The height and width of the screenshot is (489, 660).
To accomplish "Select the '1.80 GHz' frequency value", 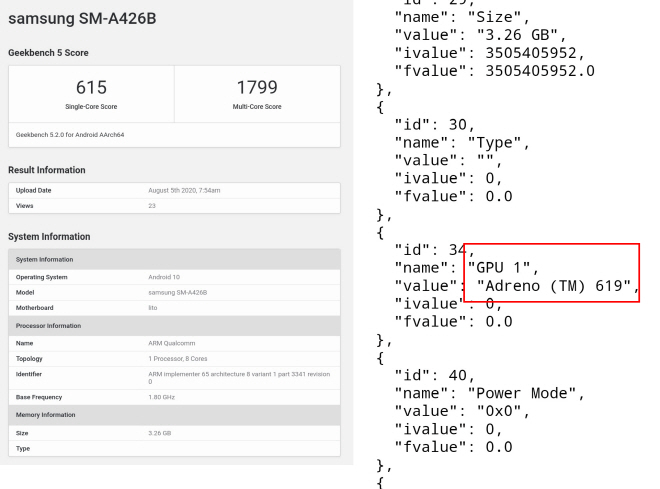I will [161, 397].
